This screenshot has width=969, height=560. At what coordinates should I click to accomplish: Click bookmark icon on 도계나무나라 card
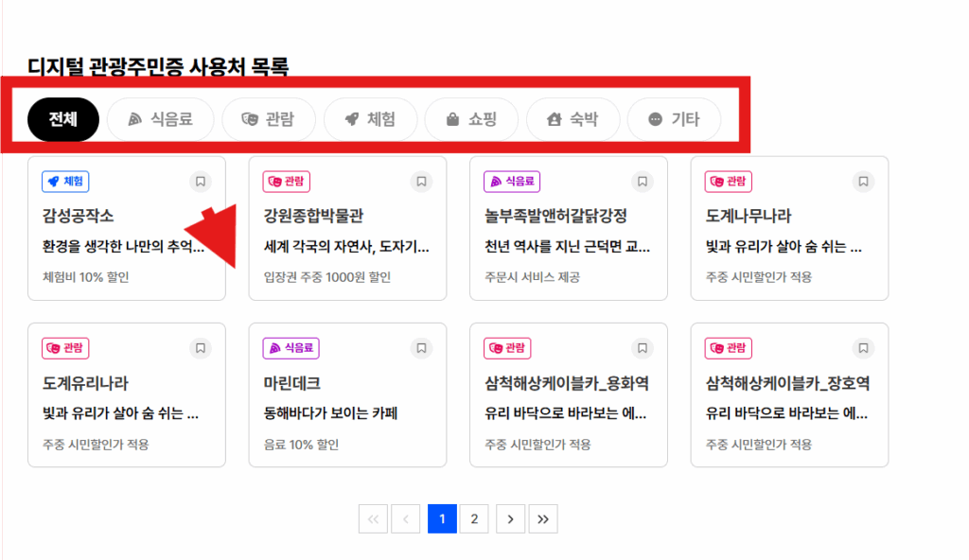(x=863, y=182)
